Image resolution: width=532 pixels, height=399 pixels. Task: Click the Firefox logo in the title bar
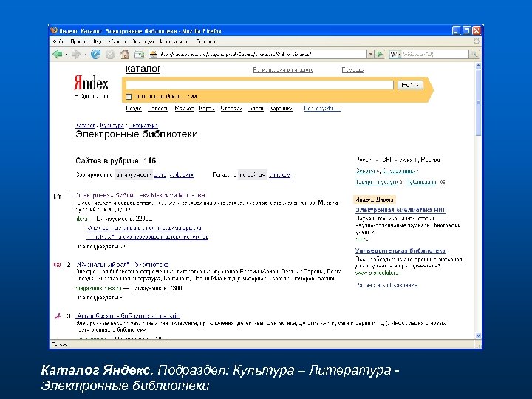53,30
